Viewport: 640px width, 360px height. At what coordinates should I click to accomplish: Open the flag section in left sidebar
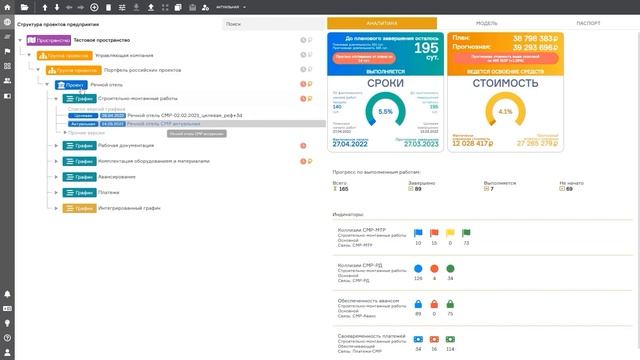(x=7, y=51)
